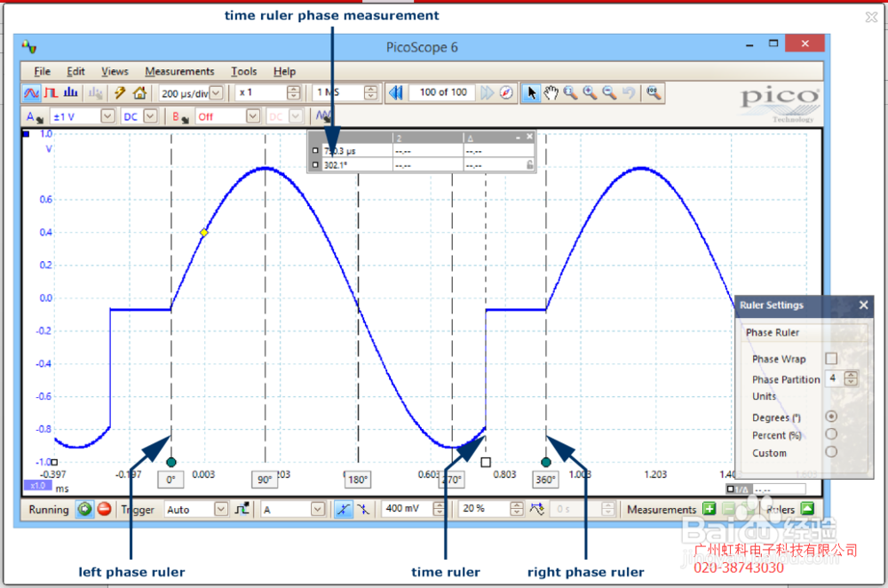Image resolution: width=888 pixels, height=588 pixels.
Task: Open the Tools menu
Action: tap(243, 71)
